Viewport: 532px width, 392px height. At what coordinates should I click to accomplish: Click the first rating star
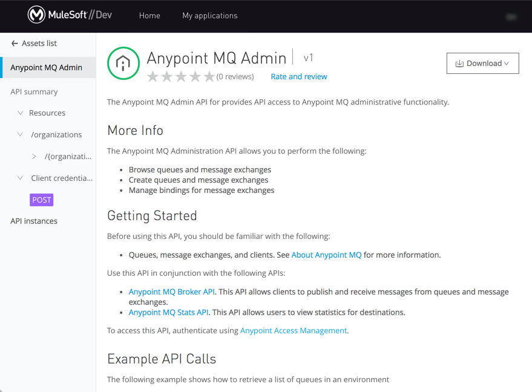click(153, 77)
